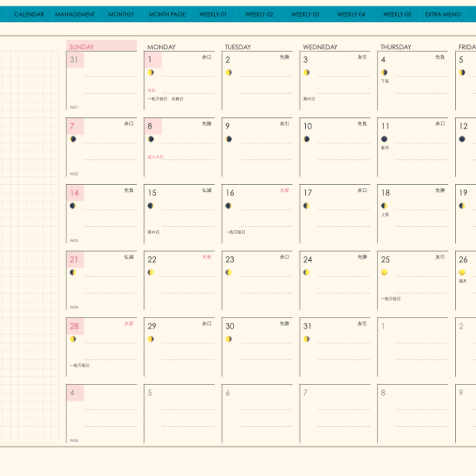
Task: Switch to the MANAGEMENT tab
Action: [75, 14]
